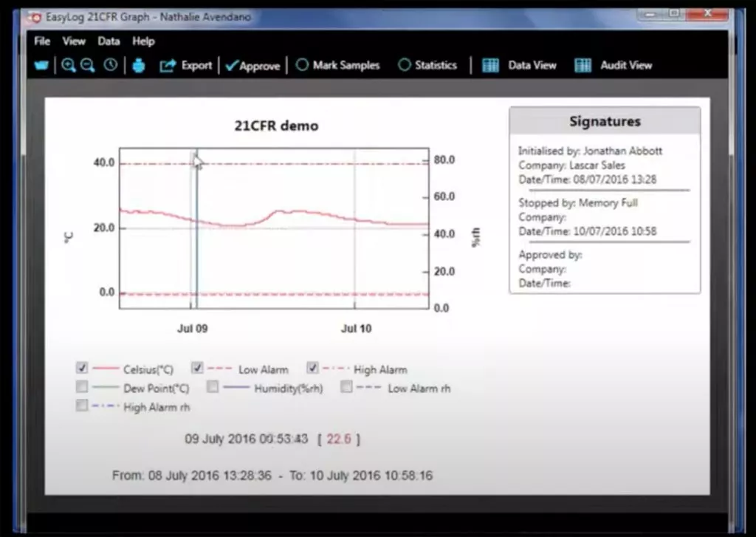
Task: Enable the Dew Point(°C) checkbox
Action: [x=81, y=386]
